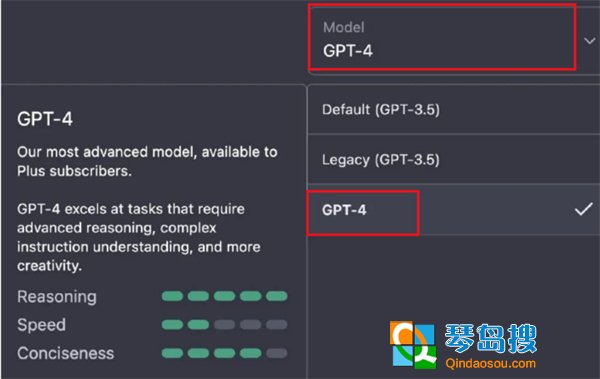This screenshot has height=379, width=600.
Task: Open the Qindaosou.com watermark link
Action: pyautogui.click(x=491, y=363)
